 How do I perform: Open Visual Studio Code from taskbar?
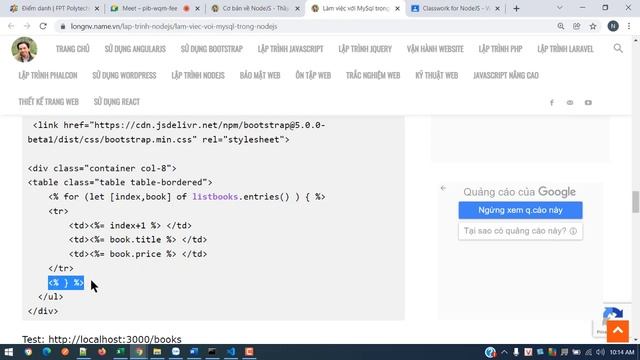(x=231, y=352)
